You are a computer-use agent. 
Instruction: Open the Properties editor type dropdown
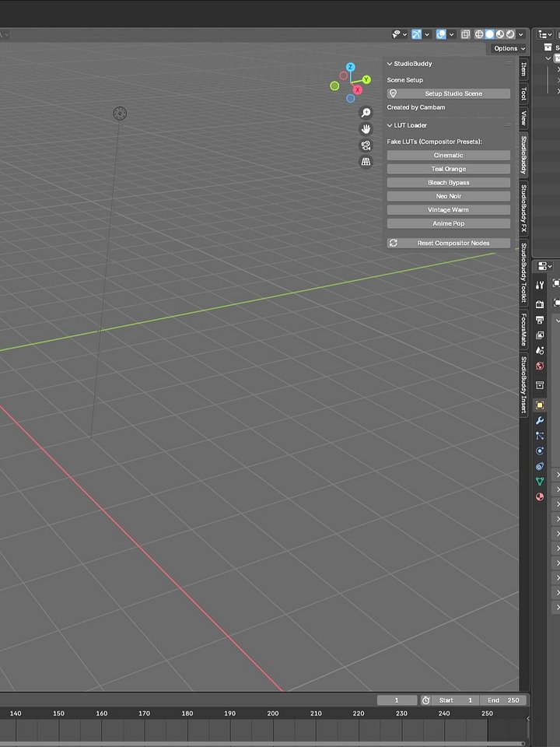point(544,266)
